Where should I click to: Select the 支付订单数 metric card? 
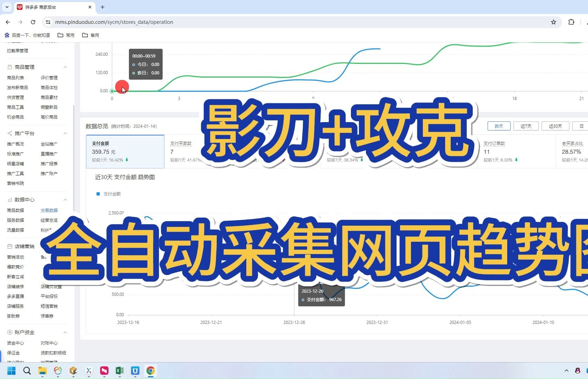pyautogui.click(x=516, y=152)
